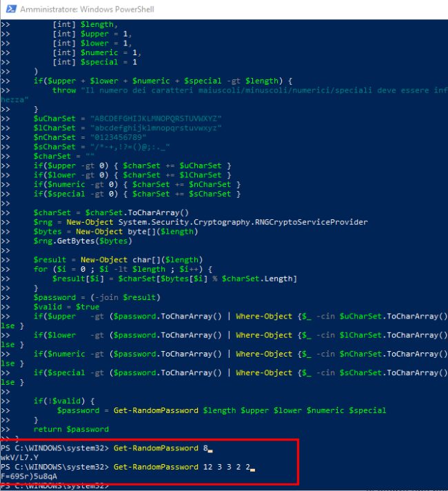
Task: Click the generated password 'F=69Sr)5u8qA'
Action: click(29, 476)
